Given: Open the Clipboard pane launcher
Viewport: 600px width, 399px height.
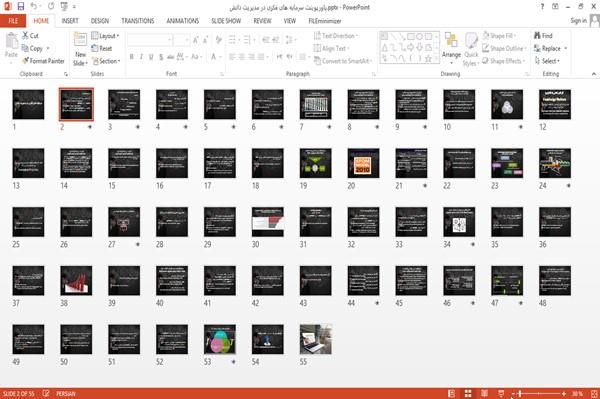Looking at the screenshot, I should click(66, 74).
